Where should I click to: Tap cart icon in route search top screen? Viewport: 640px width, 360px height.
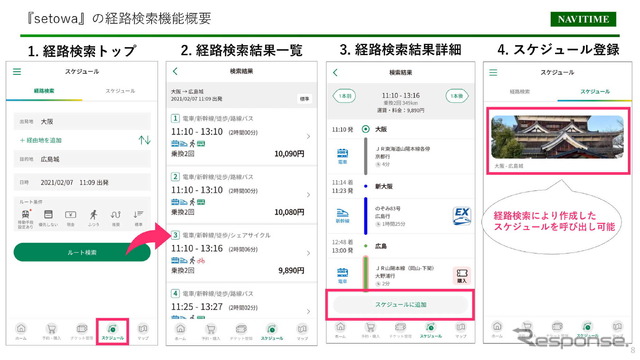point(51,329)
